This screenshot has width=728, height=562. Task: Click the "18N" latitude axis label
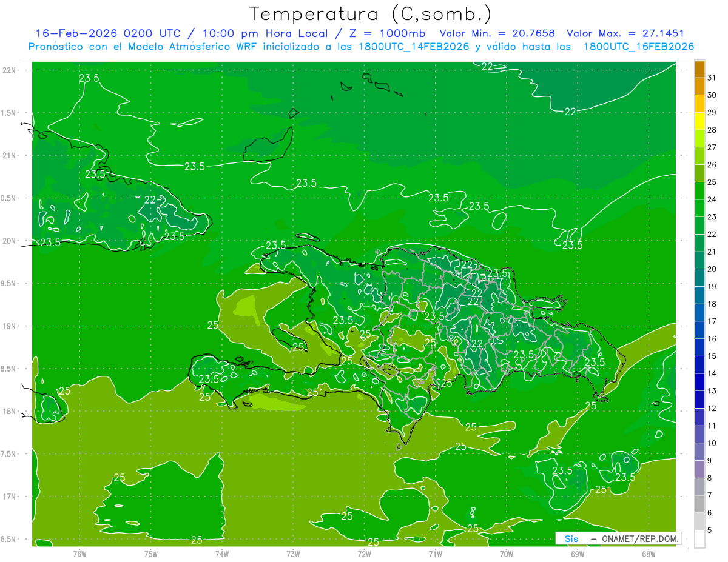pos(9,411)
